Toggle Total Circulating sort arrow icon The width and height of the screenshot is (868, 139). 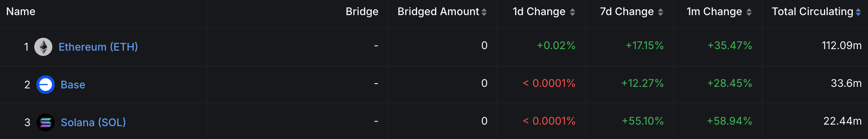(x=858, y=12)
